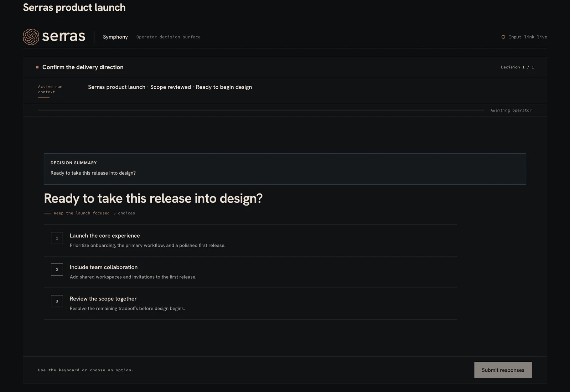Click the Serras product launch context line

170,87
